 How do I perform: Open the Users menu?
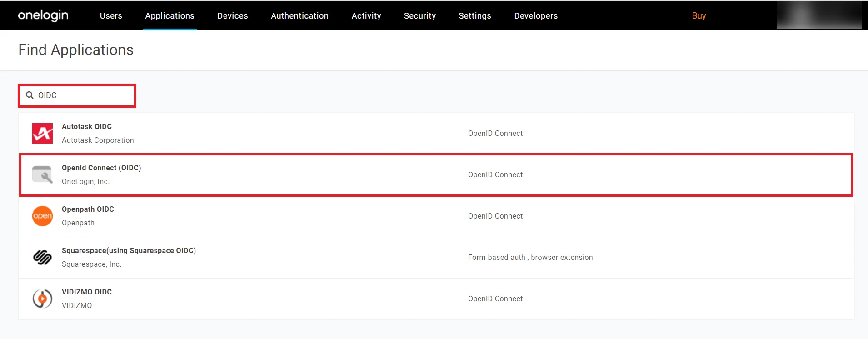(111, 15)
